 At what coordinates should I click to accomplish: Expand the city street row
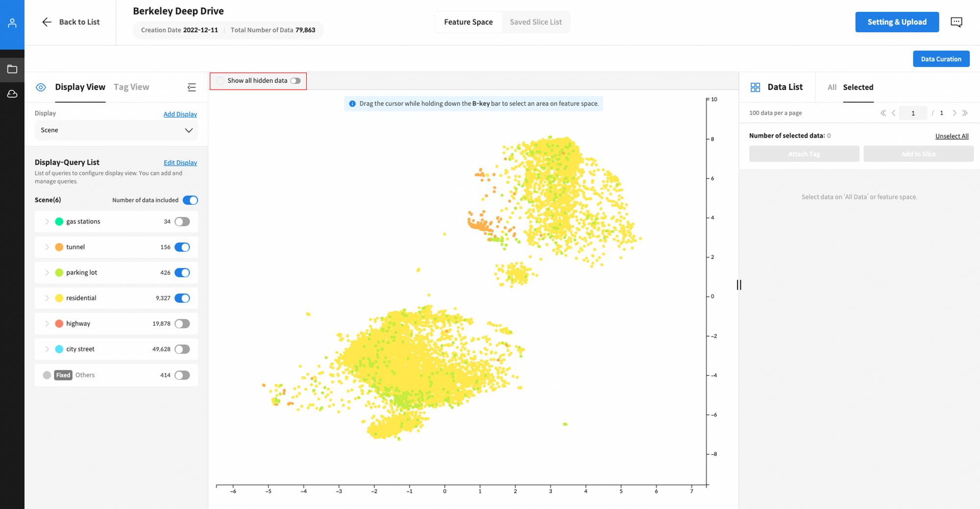pos(47,349)
